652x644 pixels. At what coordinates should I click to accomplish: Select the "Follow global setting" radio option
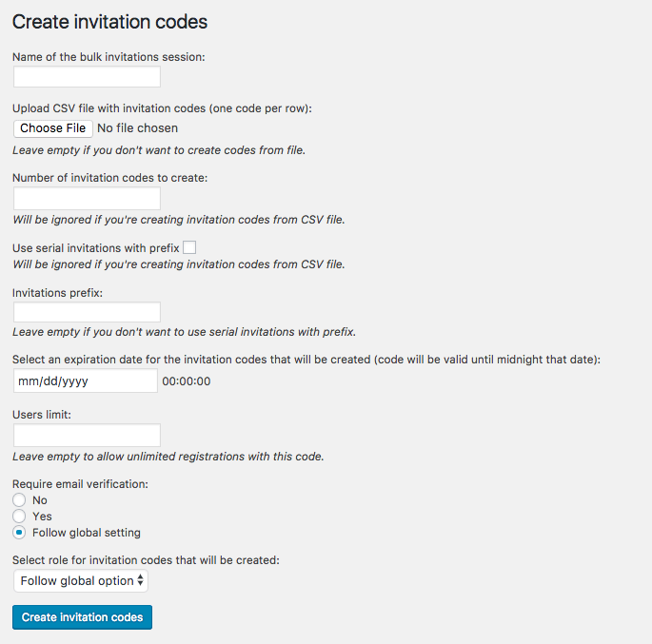click(19, 533)
